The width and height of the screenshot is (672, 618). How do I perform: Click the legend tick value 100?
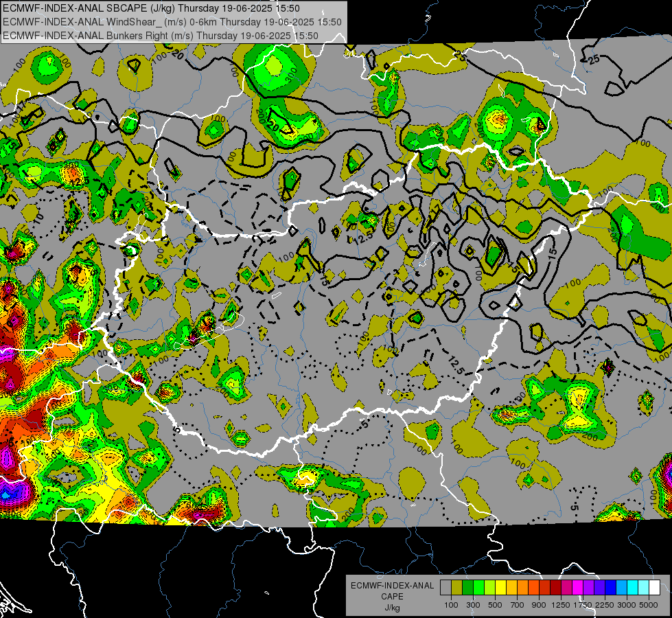[451, 605]
